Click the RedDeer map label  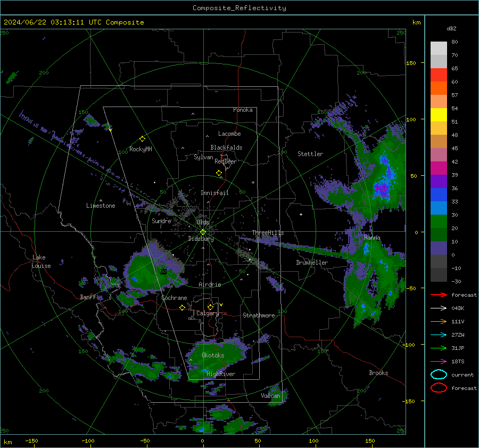click(x=226, y=161)
